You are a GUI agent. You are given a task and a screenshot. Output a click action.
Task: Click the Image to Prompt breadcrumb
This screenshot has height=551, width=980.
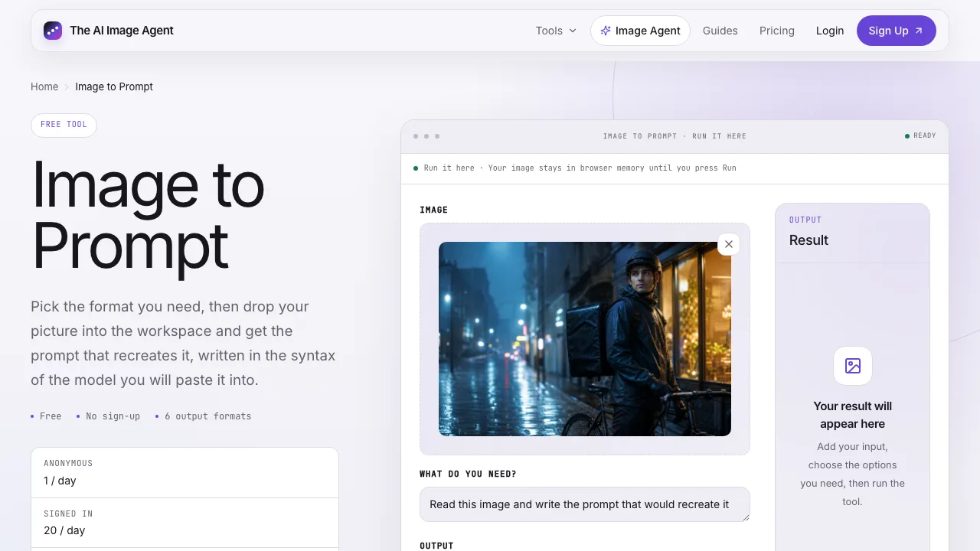tap(114, 86)
